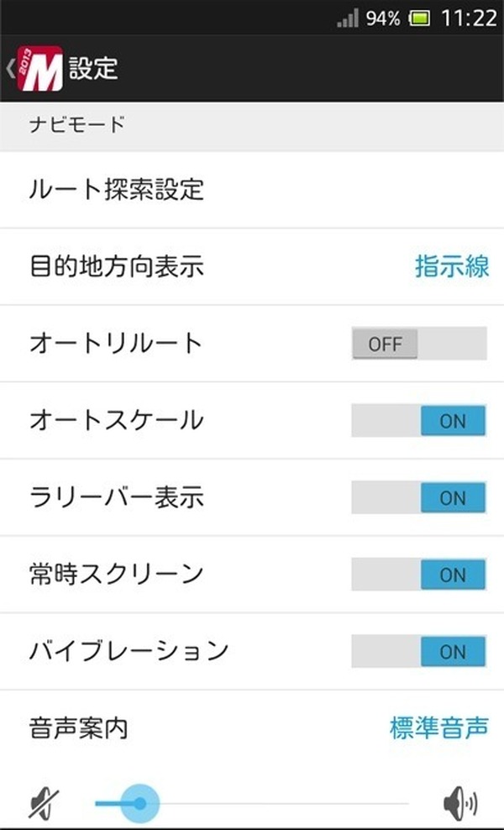Viewport: 504px width, 830px height.
Task: Tap the back chevron beside the app logo
Action: 9,68
